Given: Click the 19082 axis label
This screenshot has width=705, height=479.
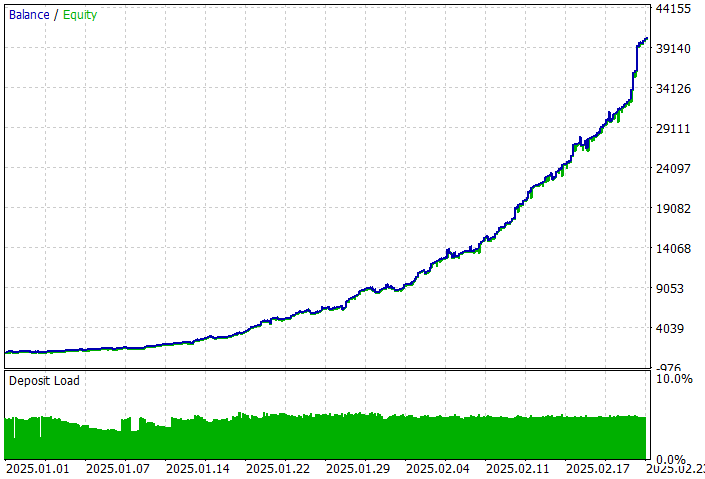Looking at the screenshot, I should (674, 209).
